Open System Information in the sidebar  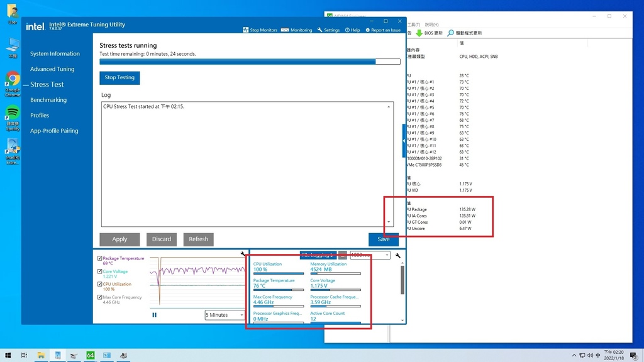(x=55, y=54)
